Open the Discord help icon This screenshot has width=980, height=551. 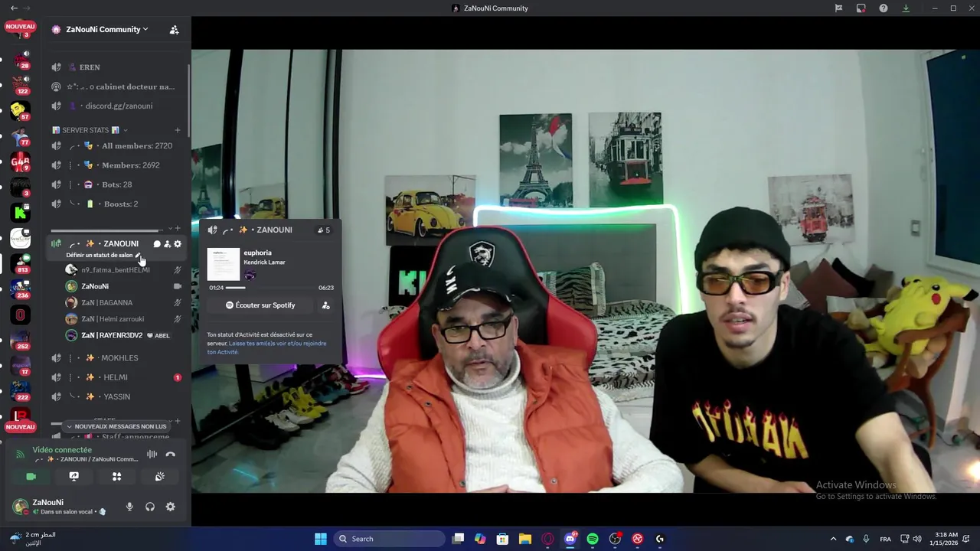[884, 8]
